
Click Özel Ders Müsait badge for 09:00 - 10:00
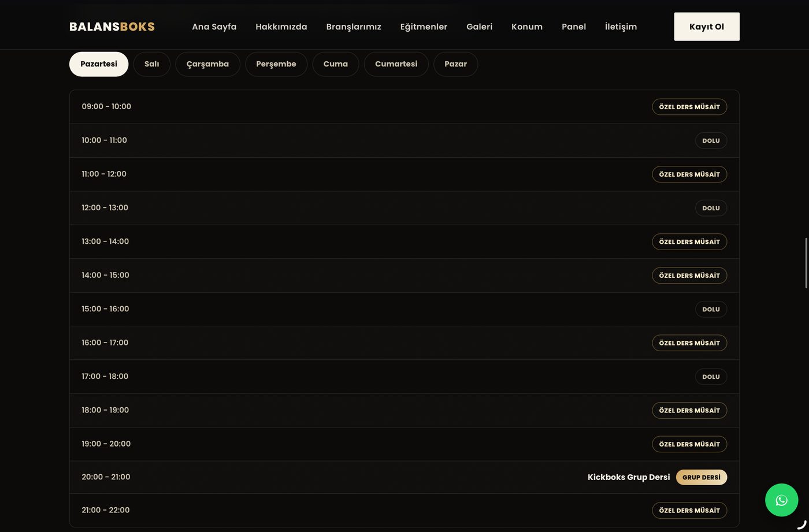689,107
